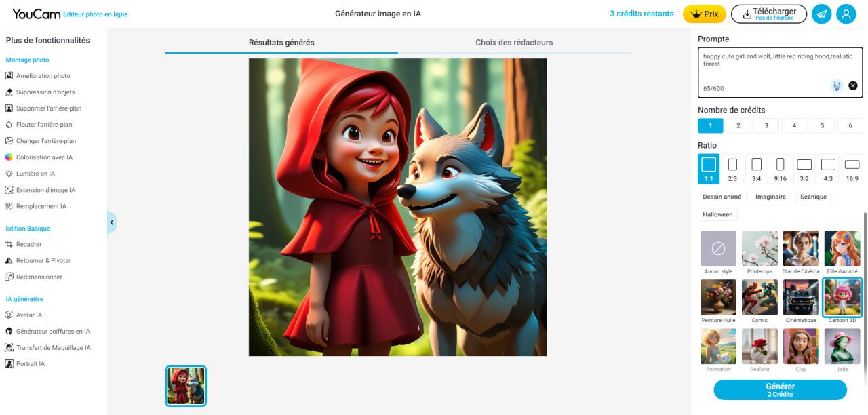Select the Suppression d'objets eraser icon
This screenshot has width=868, height=415.
pyautogui.click(x=9, y=92)
